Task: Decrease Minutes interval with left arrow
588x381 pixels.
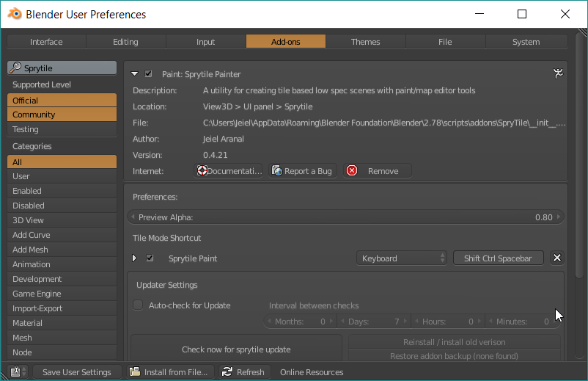Action: [x=490, y=322]
